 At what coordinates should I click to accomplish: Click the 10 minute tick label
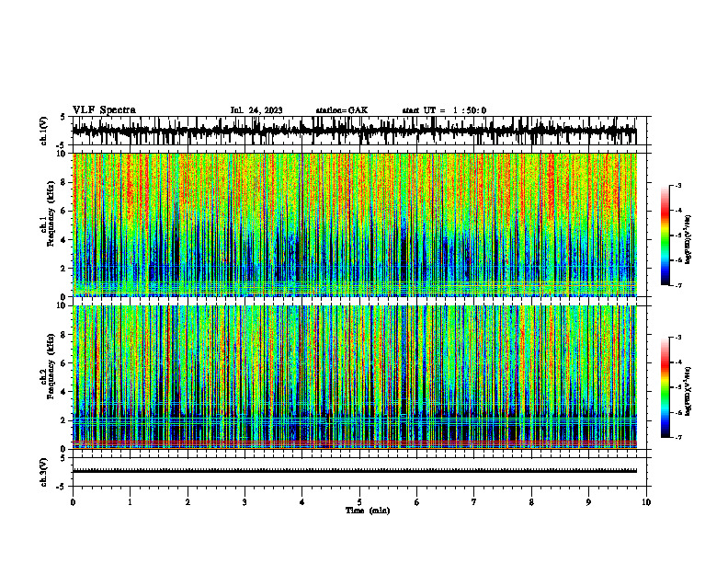coord(646,502)
